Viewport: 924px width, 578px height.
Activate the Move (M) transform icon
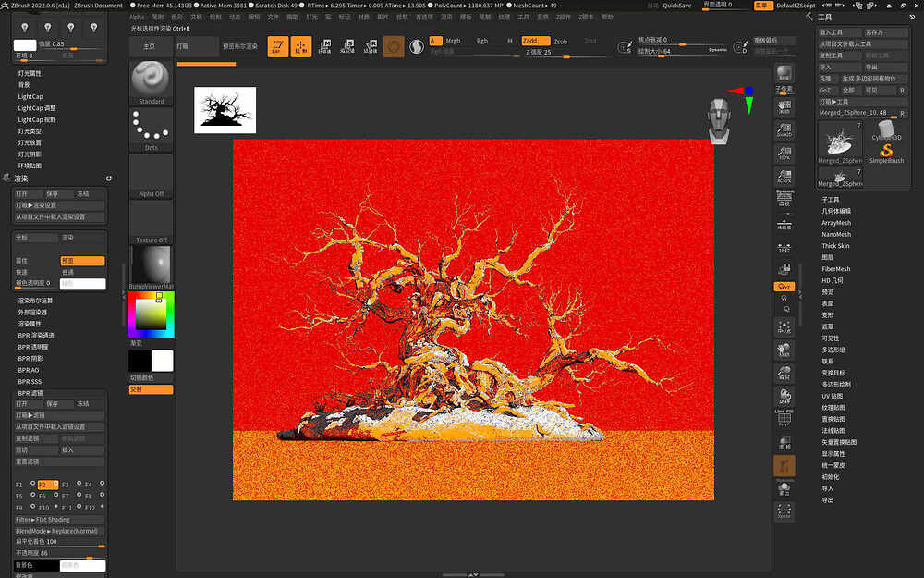coord(324,46)
